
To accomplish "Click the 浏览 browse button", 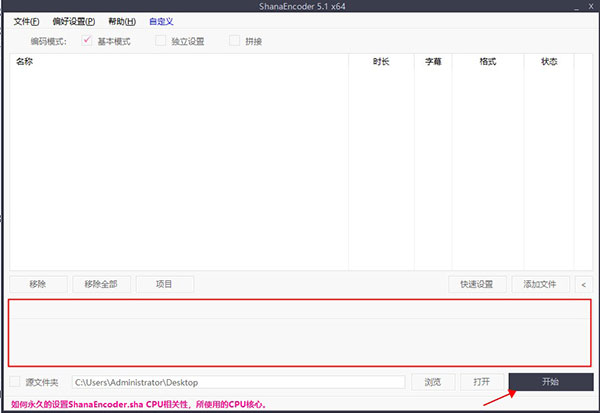I will tap(433, 382).
